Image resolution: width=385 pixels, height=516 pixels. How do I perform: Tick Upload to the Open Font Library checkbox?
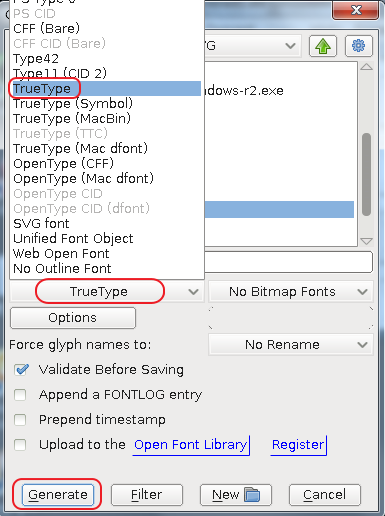tap(20, 445)
